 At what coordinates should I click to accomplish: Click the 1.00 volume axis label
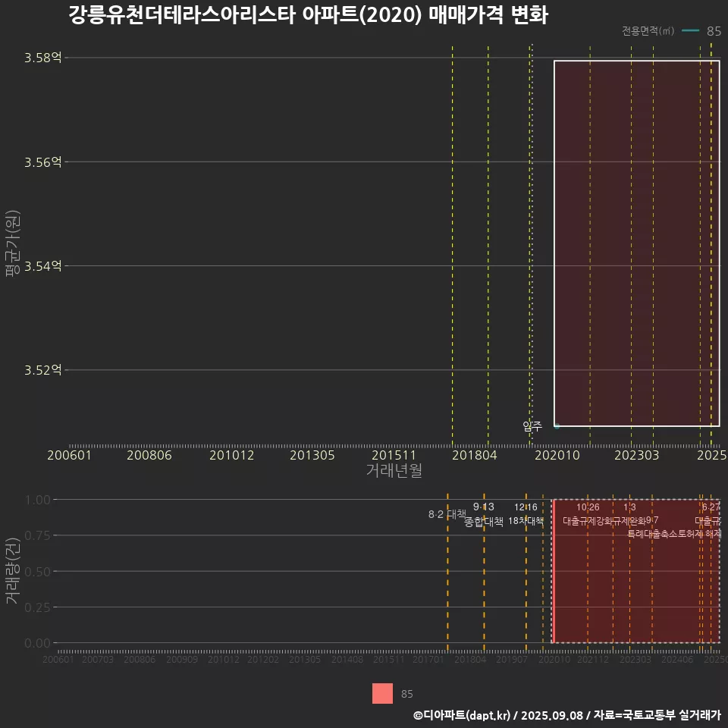pos(37,500)
